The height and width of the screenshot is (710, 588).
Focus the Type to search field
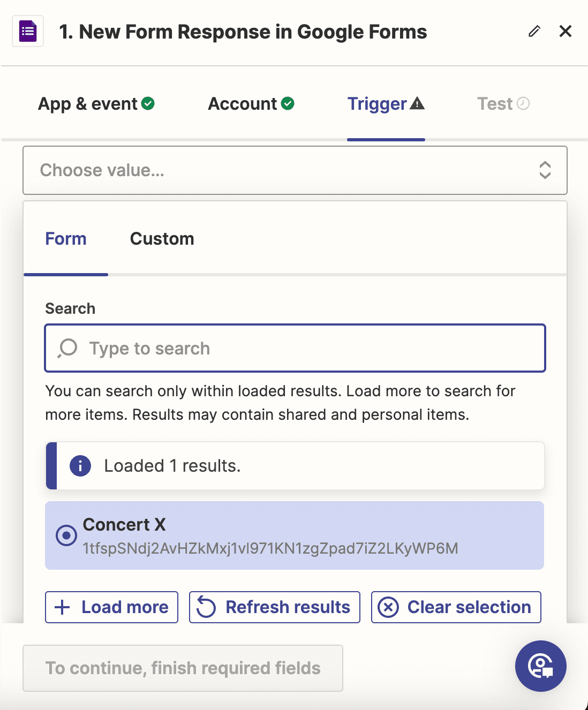pos(311,348)
